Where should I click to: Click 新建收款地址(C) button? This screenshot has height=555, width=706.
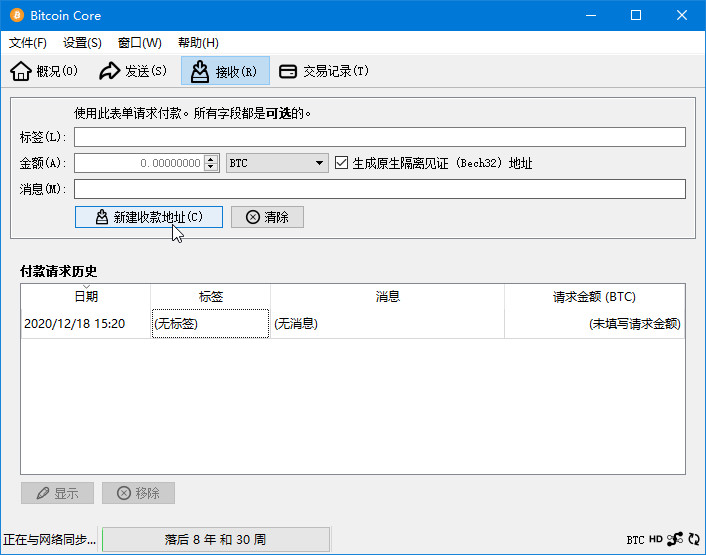click(x=149, y=217)
